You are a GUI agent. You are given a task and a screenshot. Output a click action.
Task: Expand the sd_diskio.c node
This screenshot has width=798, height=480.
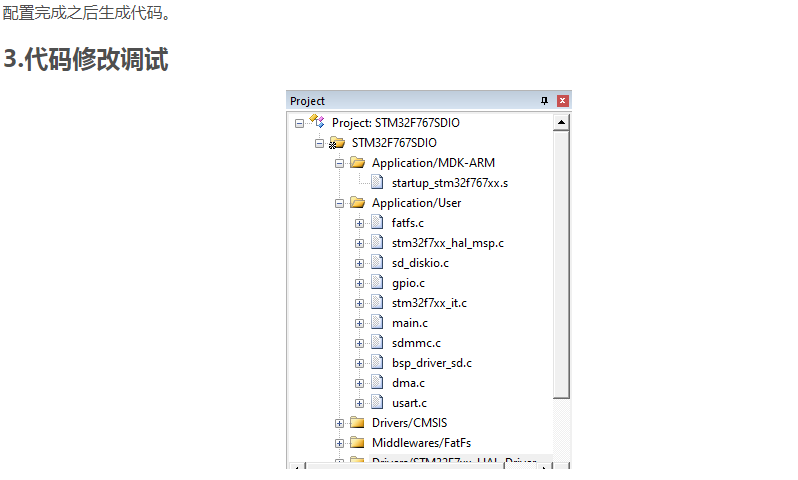pos(359,264)
